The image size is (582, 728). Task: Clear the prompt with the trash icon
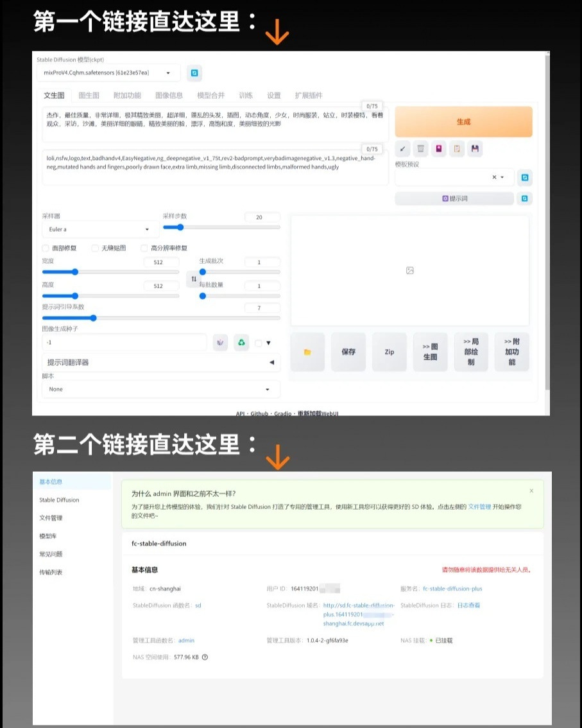pos(420,149)
